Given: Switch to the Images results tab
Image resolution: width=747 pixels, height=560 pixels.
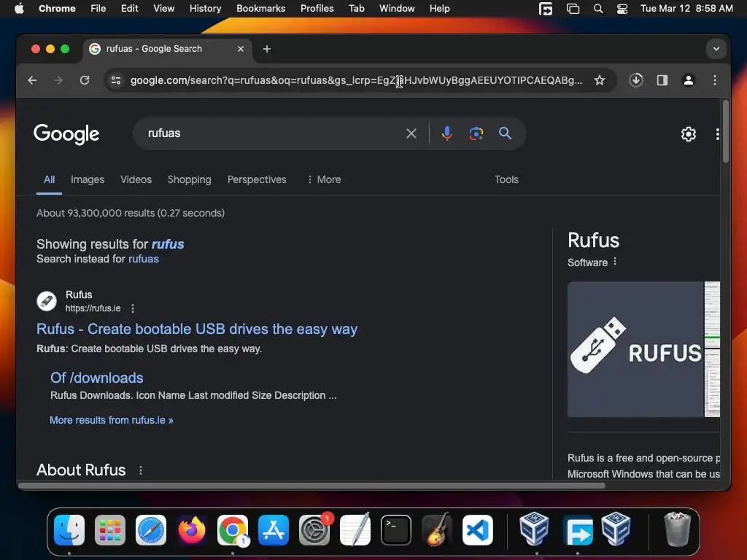Looking at the screenshot, I should [x=88, y=179].
